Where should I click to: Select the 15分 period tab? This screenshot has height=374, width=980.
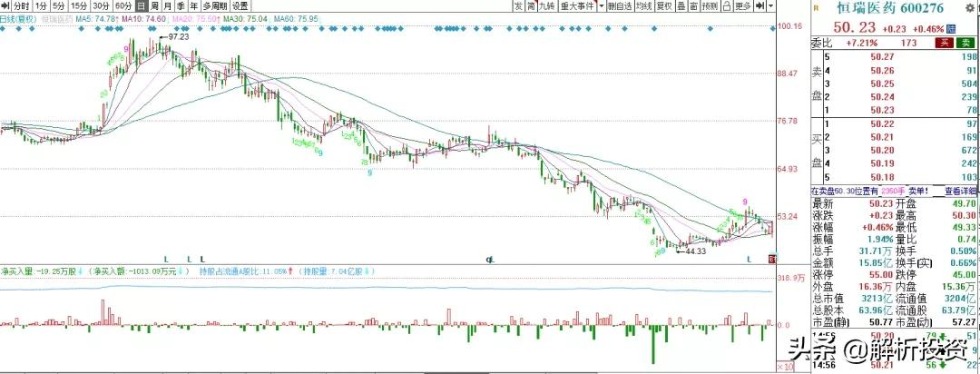[x=78, y=5]
